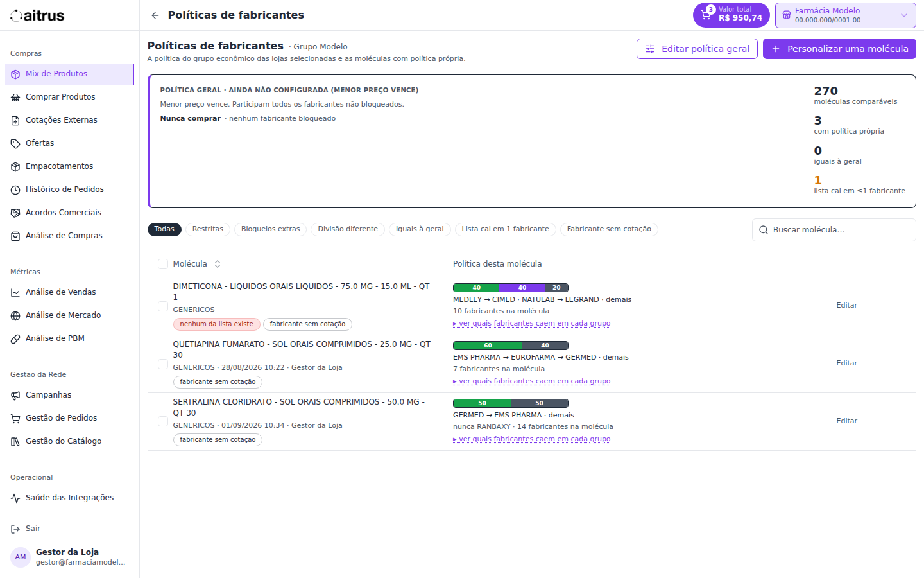The image size is (924, 578).
Task: Click the Cotações Externas document icon
Action: pyautogui.click(x=15, y=121)
